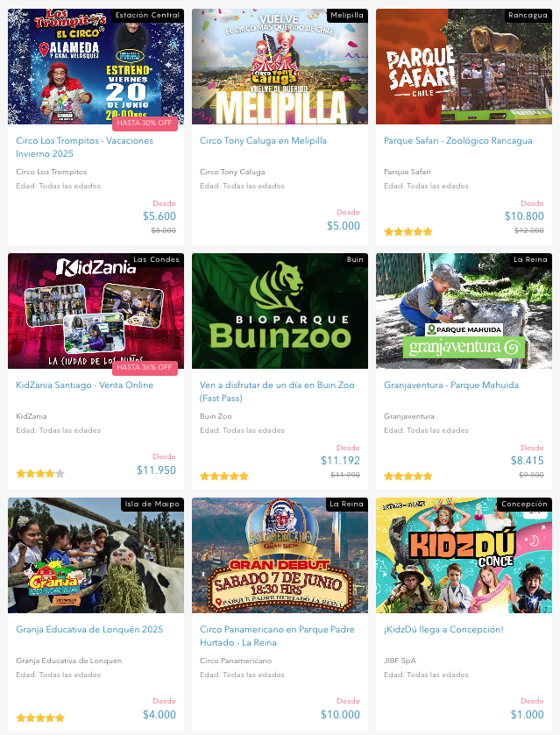Click the Bioparque Buinzoo logo image
The image size is (560, 735).
coord(280,311)
